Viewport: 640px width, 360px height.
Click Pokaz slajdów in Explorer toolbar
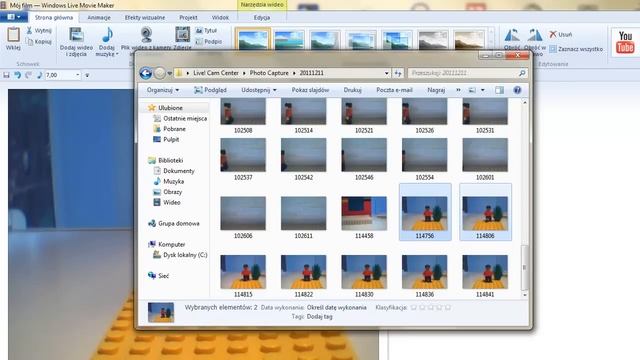[310, 90]
